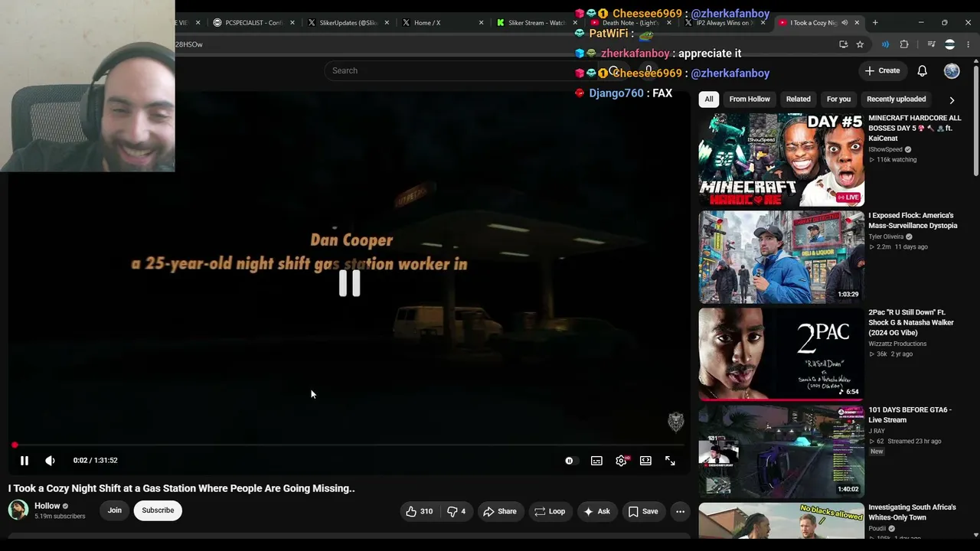The height and width of the screenshot is (551, 980).
Task: Open the media controls icon in the toolbar
Action: pos(931,44)
